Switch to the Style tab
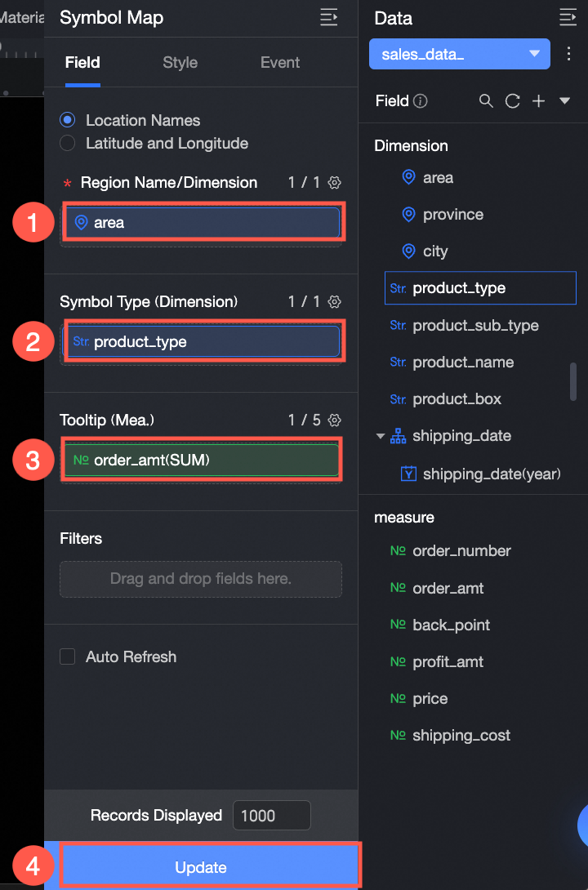 (180, 63)
